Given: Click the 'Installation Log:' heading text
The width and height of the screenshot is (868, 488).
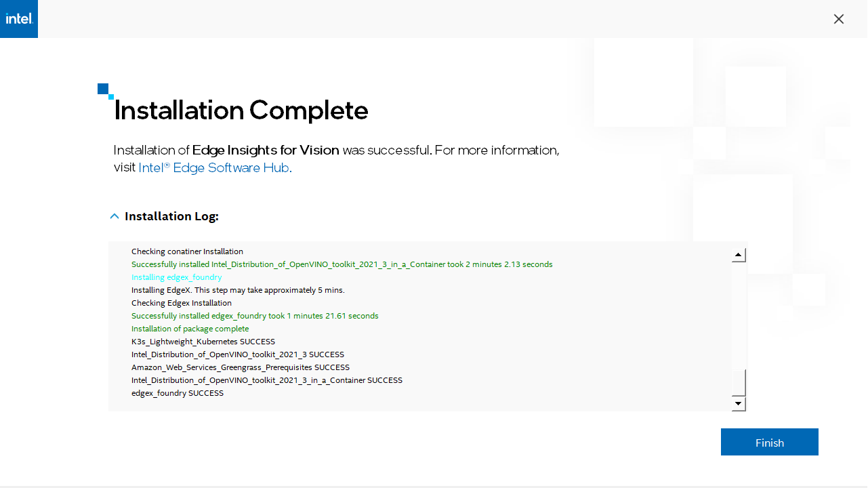Looking at the screenshot, I should pos(171,216).
